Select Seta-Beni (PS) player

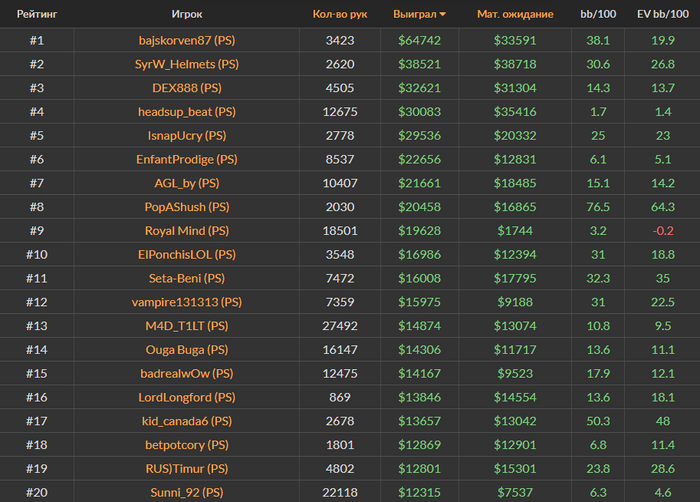point(187,278)
